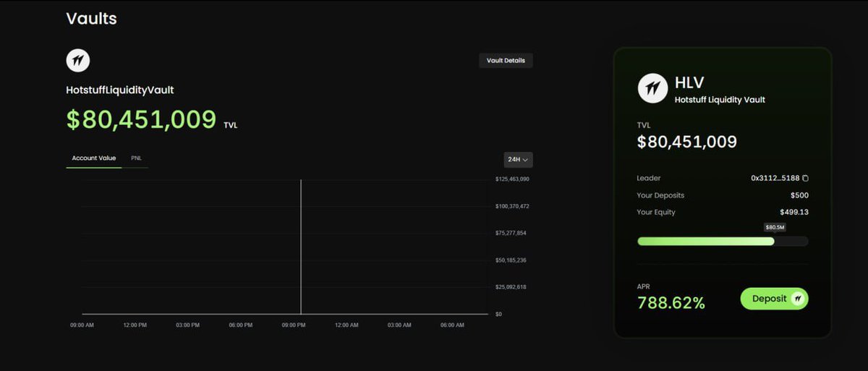The image size is (868, 371).
Task: Click the $50,185,236 y-axis label
Action: point(511,260)
